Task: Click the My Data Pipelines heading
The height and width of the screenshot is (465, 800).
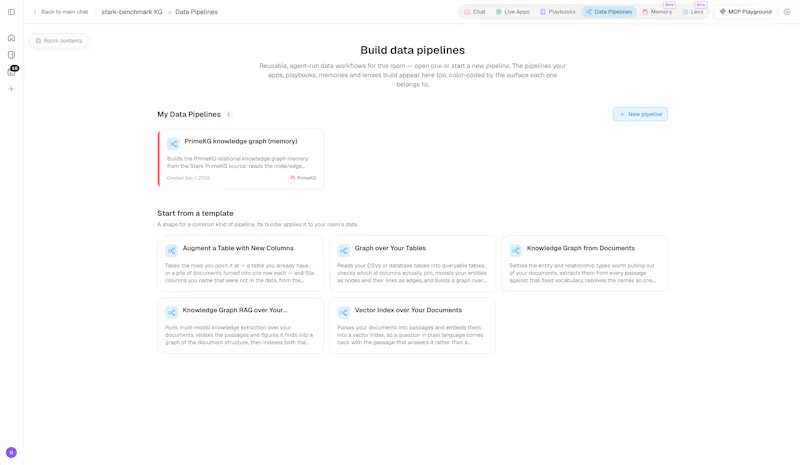Action: point(189,114)
